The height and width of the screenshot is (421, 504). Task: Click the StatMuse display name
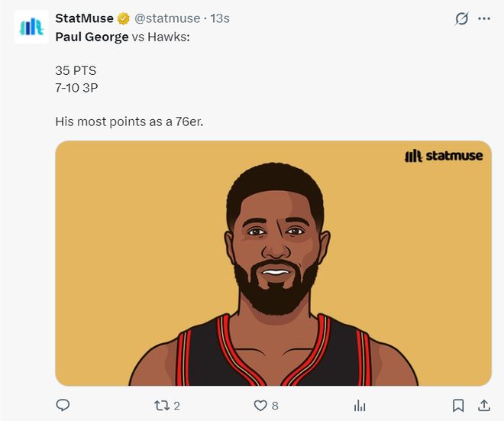pyautogui.click(x=84, y=18)
